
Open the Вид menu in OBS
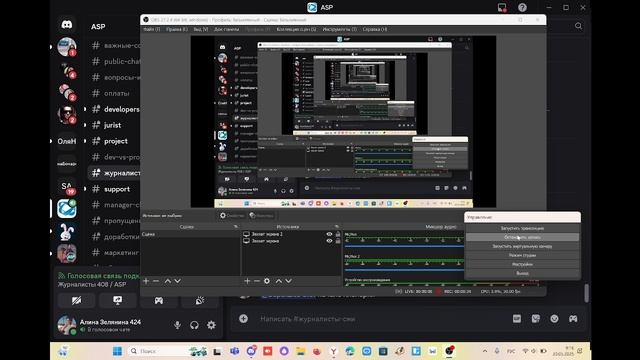[200, 29]
